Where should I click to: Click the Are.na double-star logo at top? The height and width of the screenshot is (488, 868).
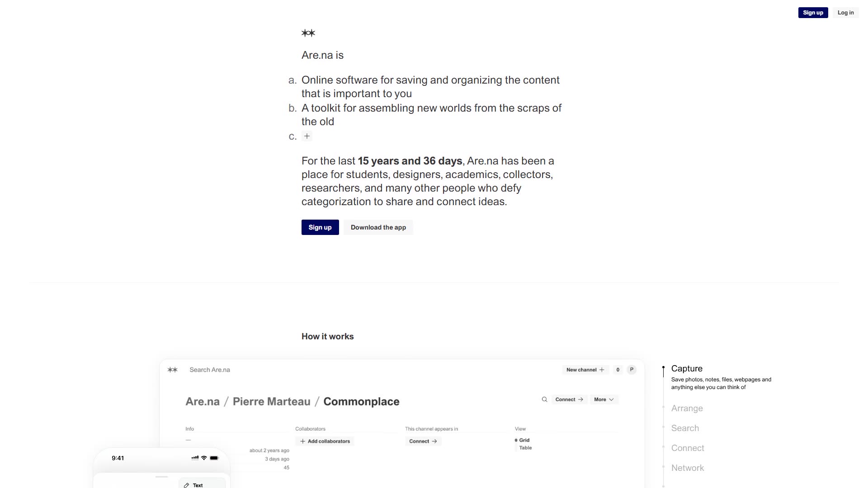pyautogui.click(x=308, y=33)
